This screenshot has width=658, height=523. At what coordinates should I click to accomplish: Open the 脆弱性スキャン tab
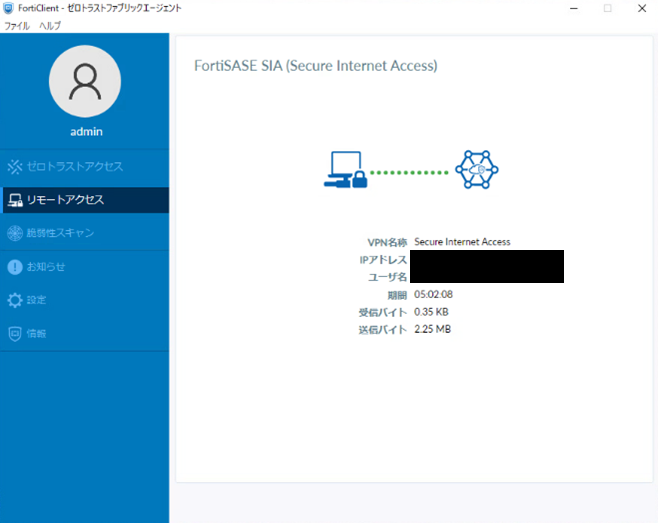[85, 233]
